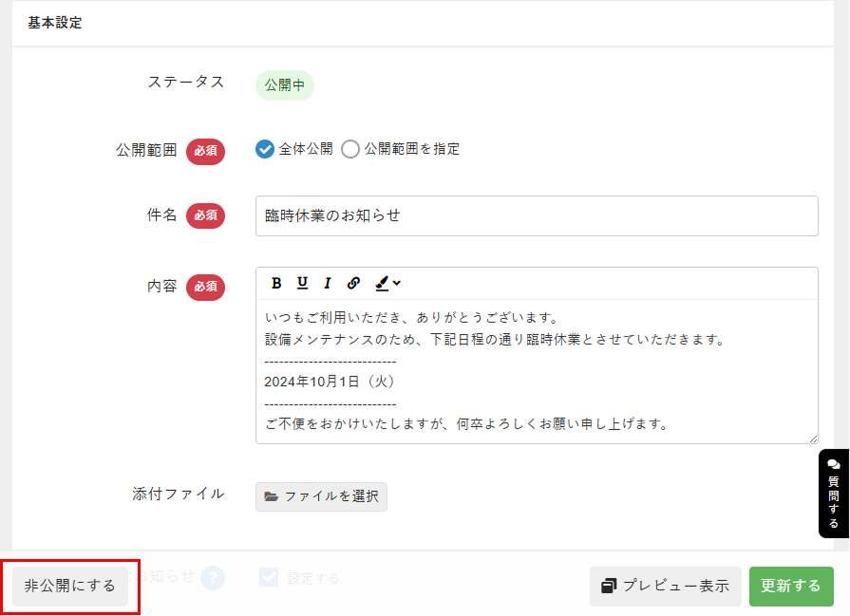850x616 pixels.
Task: Click the 基本設定 section heading
Action: [x=55, y=23]
